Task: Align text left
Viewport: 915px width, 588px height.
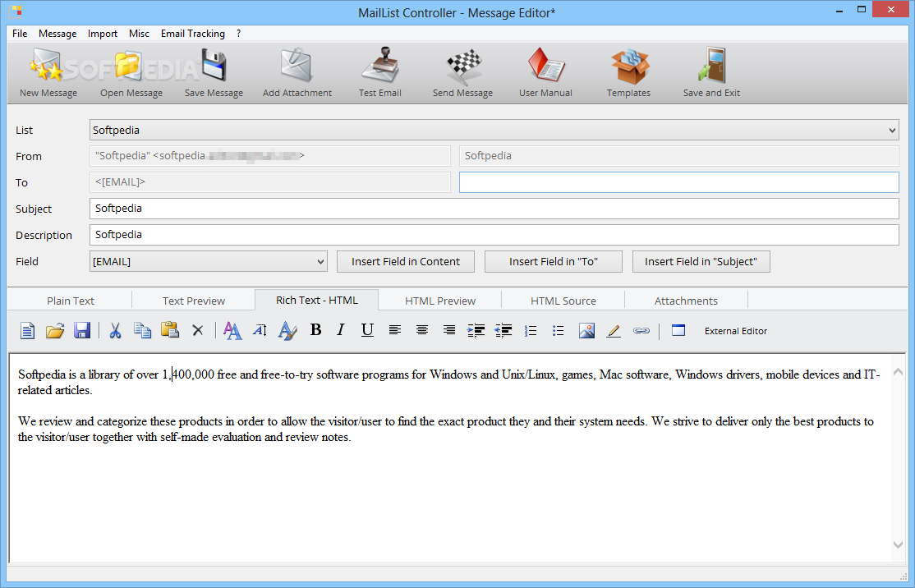Action: 395,330
